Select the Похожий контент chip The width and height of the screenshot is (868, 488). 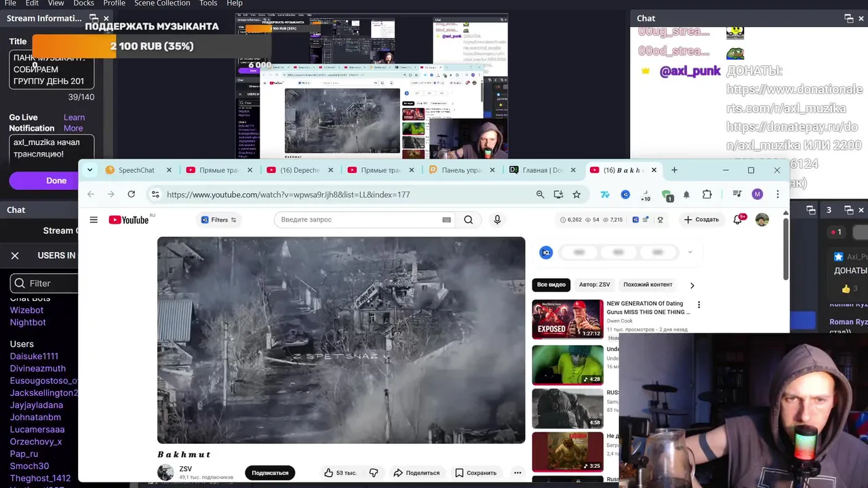click(x=648, y=285)
